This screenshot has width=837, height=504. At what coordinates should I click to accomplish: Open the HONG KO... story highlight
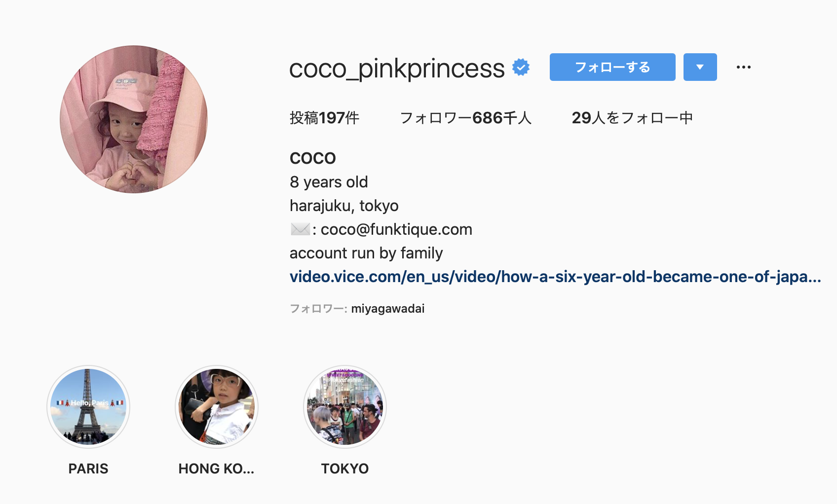[217, 407]
